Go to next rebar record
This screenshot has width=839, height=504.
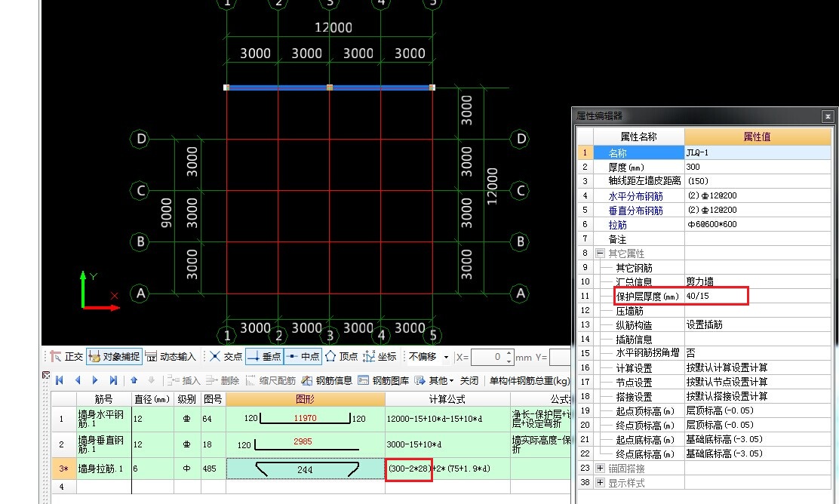[95, 380]
